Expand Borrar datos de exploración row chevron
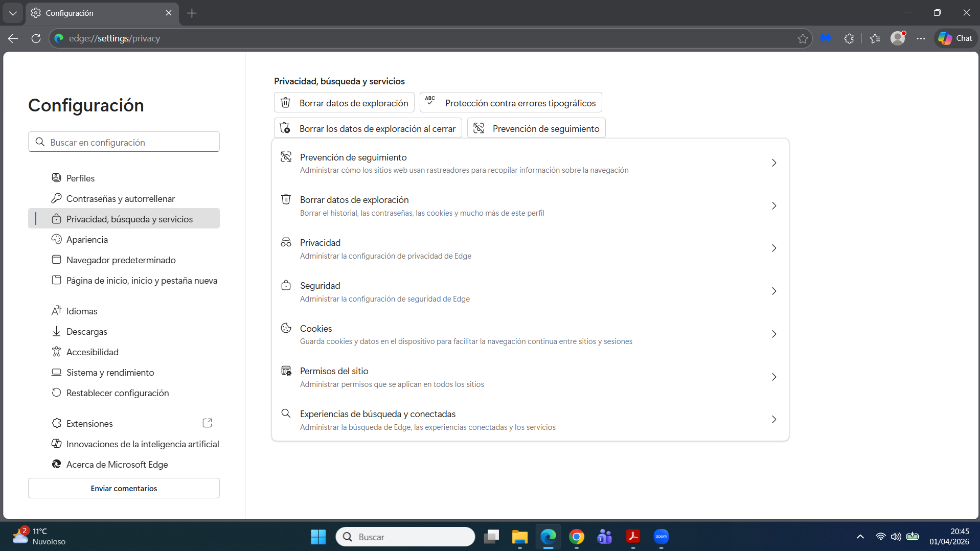The height and width of the screenshot is (551, 980). pos(774,206)
